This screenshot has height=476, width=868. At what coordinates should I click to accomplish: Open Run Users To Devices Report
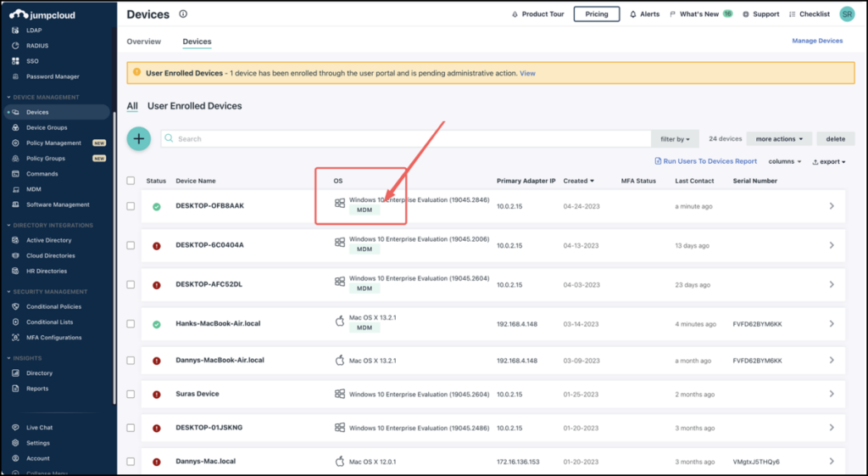click(x=706, y=161)
